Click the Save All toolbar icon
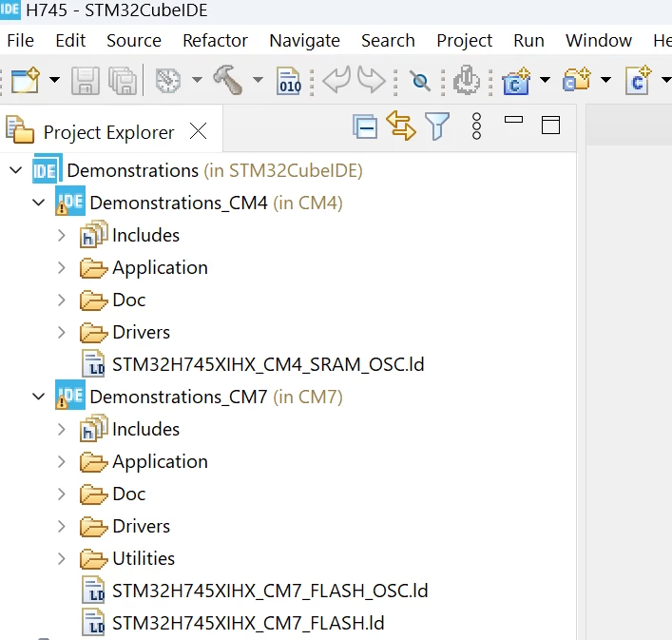 point(123,80)
